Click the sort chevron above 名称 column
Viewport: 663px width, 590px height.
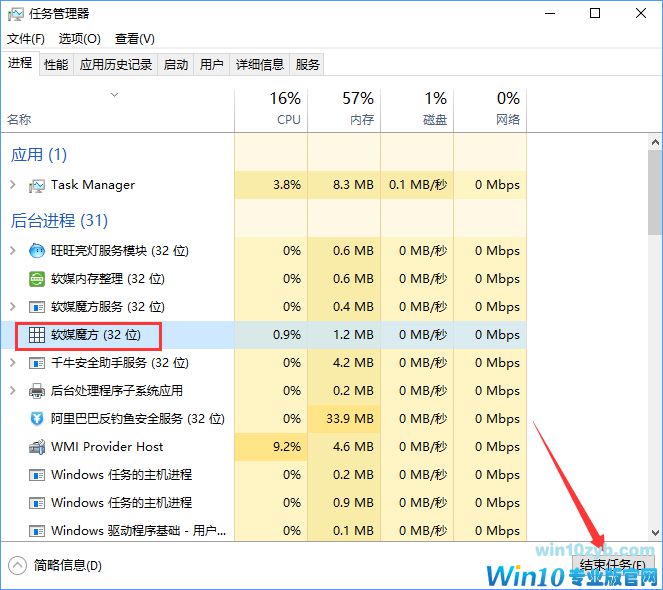coord(114,95)
